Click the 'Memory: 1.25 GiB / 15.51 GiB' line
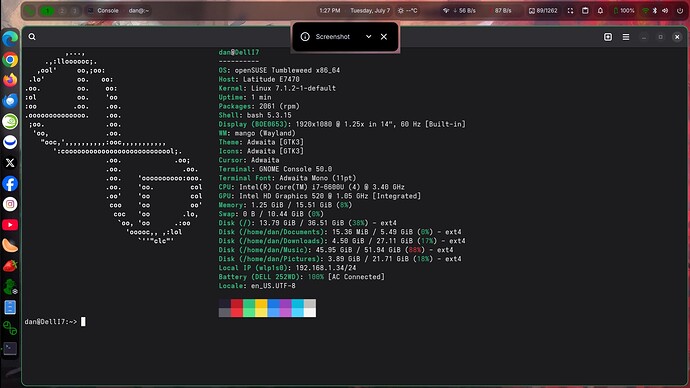 286,205
